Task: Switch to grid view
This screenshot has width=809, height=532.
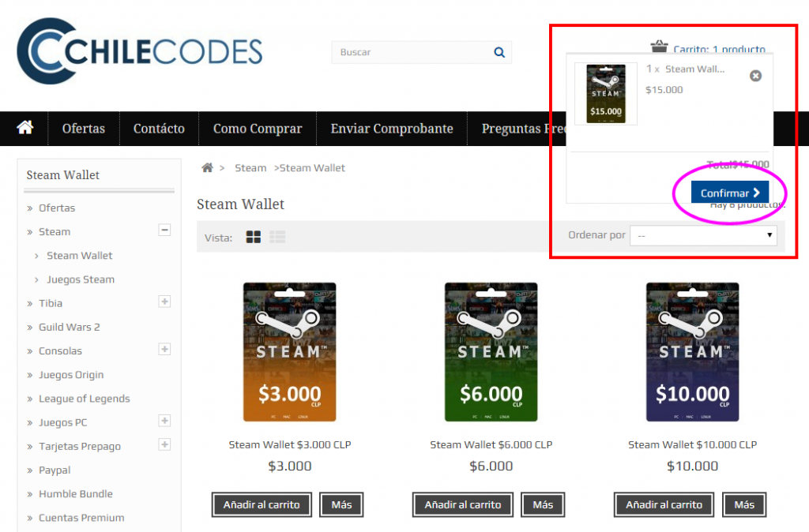Action: pos(254,237)
